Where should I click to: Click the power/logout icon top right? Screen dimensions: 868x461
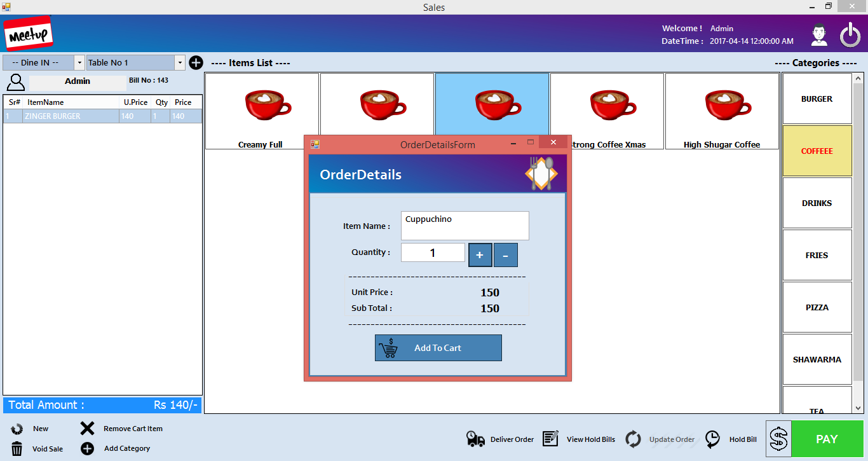point(850,35)
